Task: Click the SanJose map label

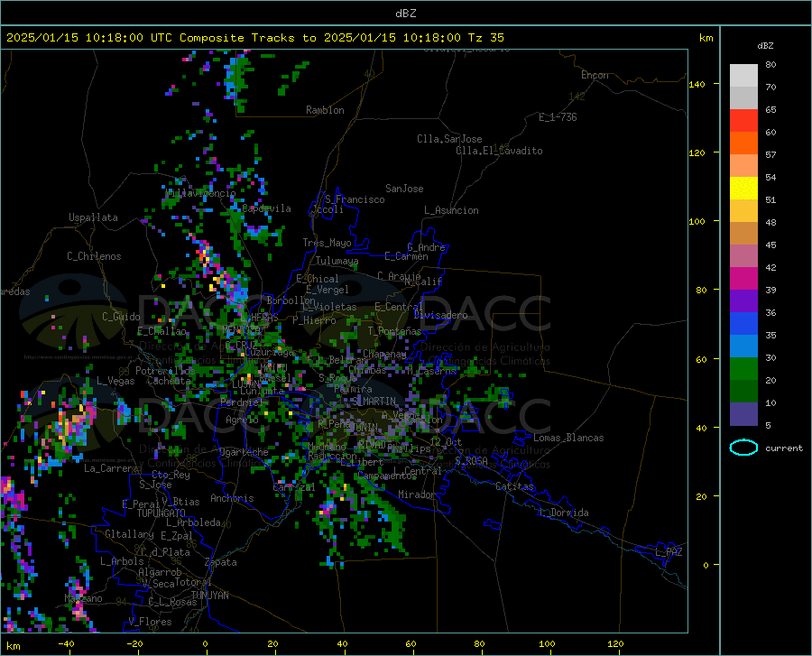Action: tap(404, 189)
